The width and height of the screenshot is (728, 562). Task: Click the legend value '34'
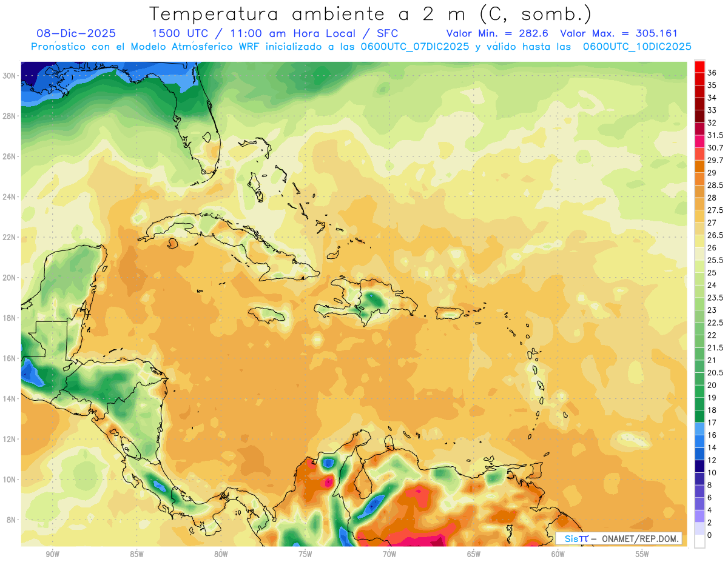point(712,98)
